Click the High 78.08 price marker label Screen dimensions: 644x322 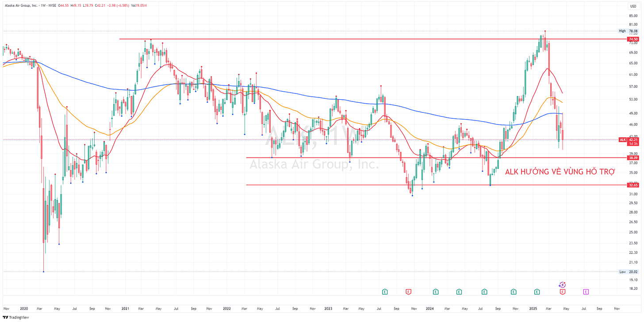629,31
